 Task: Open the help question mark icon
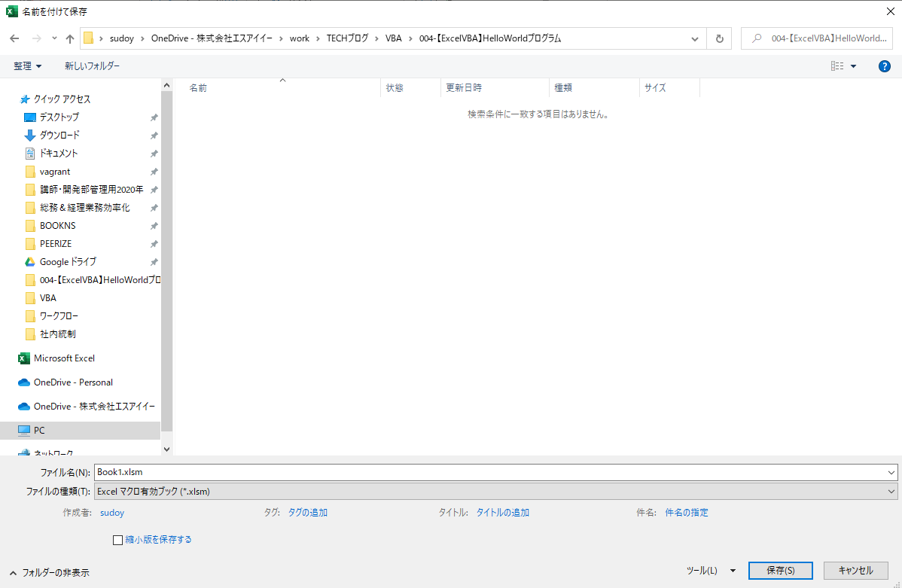885,66
